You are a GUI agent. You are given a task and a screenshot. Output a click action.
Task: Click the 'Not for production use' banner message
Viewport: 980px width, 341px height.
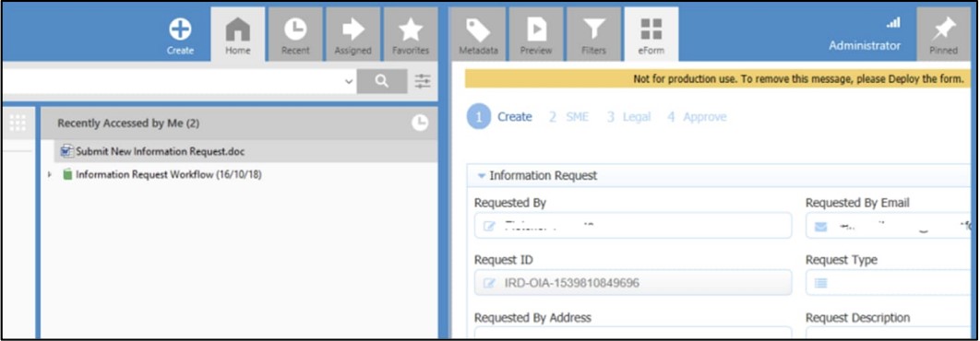pos(799,79)
